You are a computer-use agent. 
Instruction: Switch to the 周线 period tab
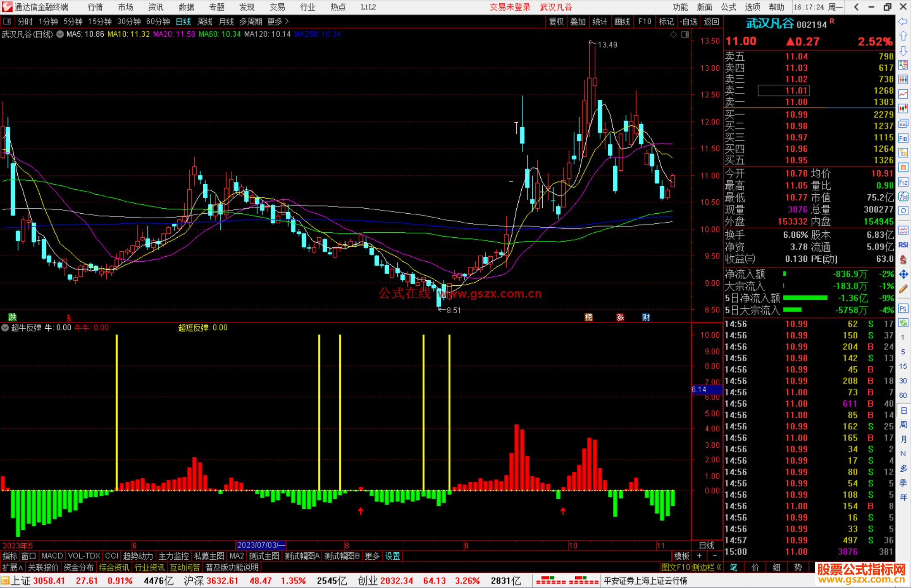(x=205, y=21)
